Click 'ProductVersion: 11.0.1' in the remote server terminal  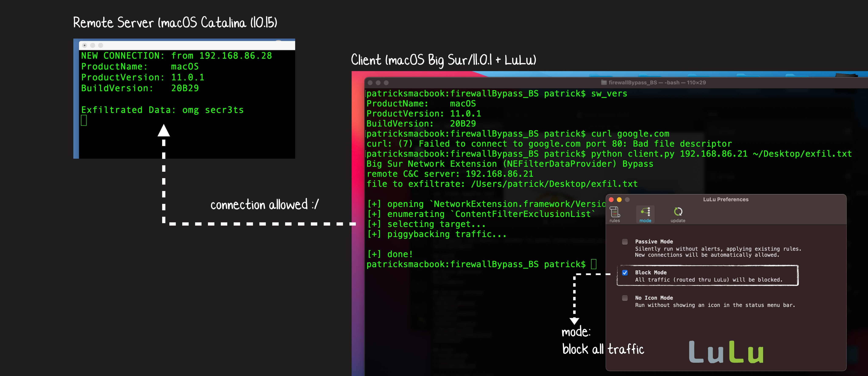tap(143, 77)
